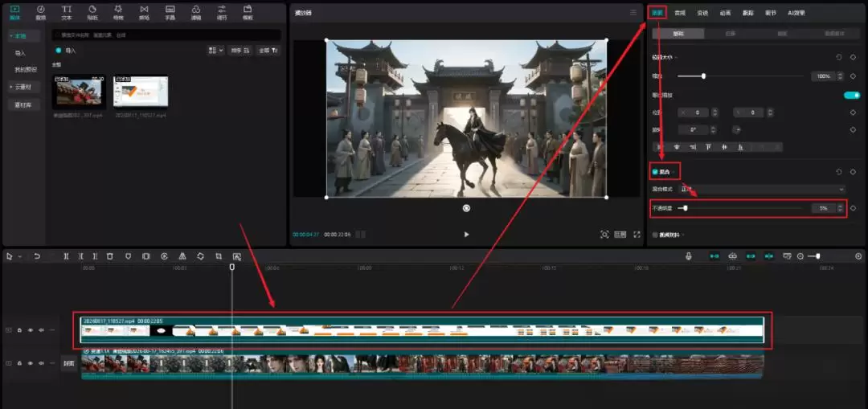Screen dimensions: 868x409
Task: Zoom in timeline with plus icon
Action: point(858,256)
